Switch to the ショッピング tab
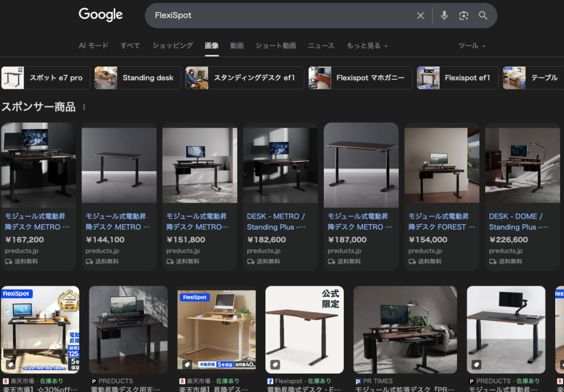Screen dimensions: 564x392 172,46
